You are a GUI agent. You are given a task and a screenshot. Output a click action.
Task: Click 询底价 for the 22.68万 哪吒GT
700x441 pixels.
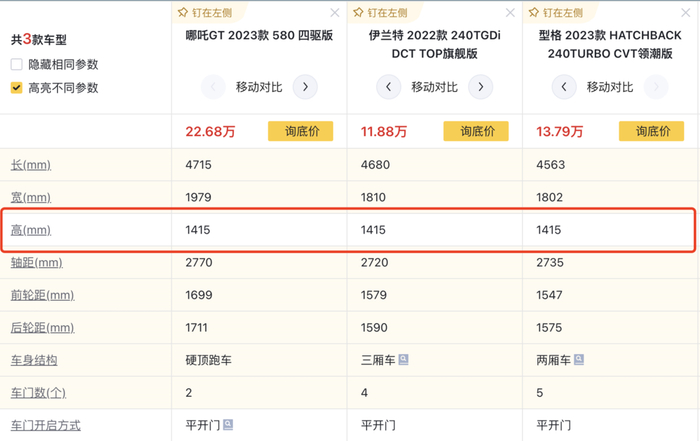point(301,131)
